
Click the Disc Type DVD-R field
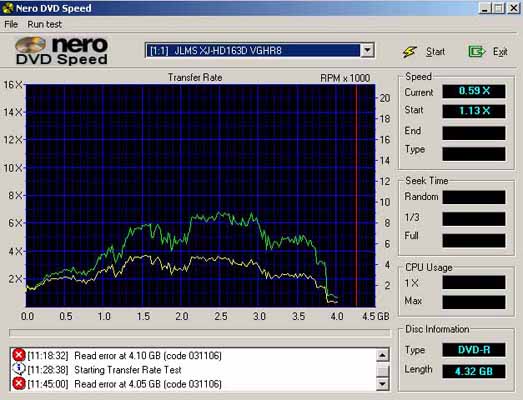(x=474, y=350)
